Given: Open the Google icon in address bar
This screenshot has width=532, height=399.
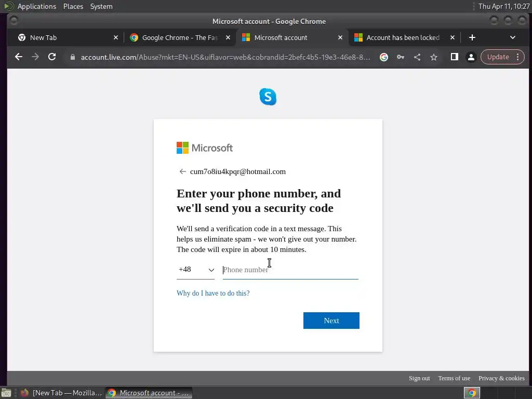Looking at the screenshot, I should [x=384, y=57].
